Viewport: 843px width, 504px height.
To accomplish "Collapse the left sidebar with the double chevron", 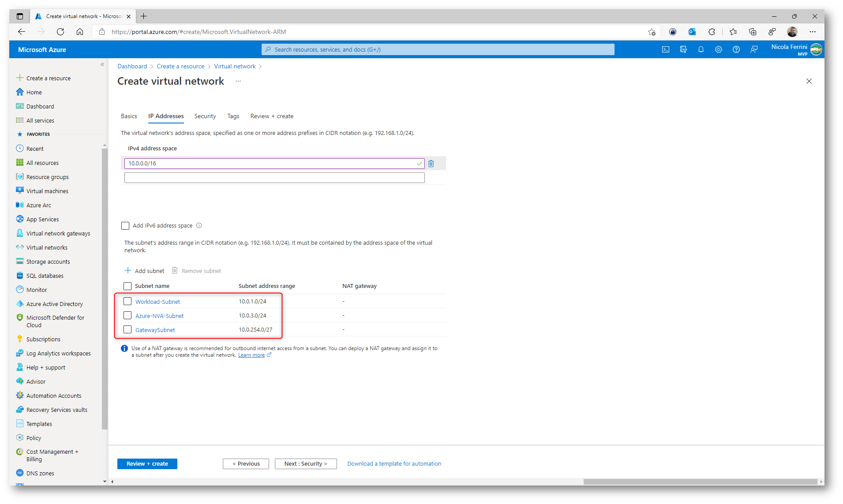I will click(102, 64).
